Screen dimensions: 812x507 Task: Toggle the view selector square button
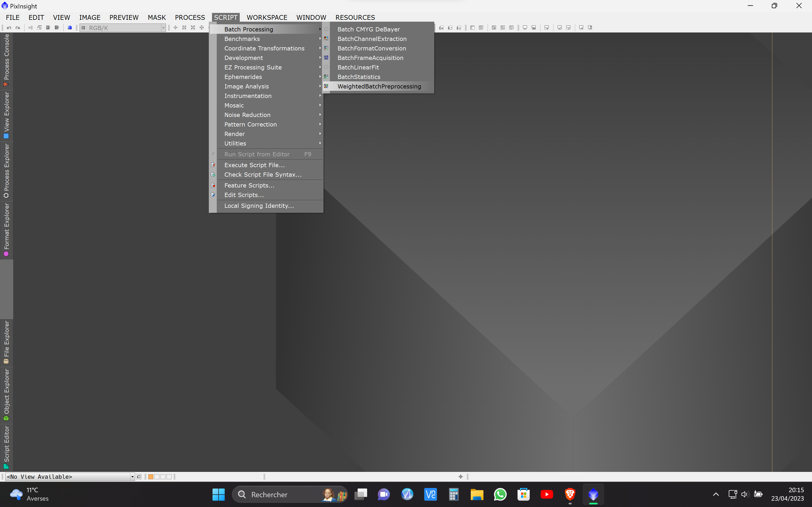coord(139,476)
